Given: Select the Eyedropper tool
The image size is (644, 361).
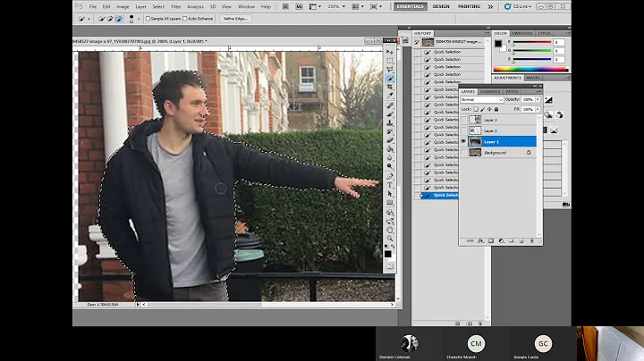Looking at the screenshot, I should pyautogui.click(x=390, y=96).
